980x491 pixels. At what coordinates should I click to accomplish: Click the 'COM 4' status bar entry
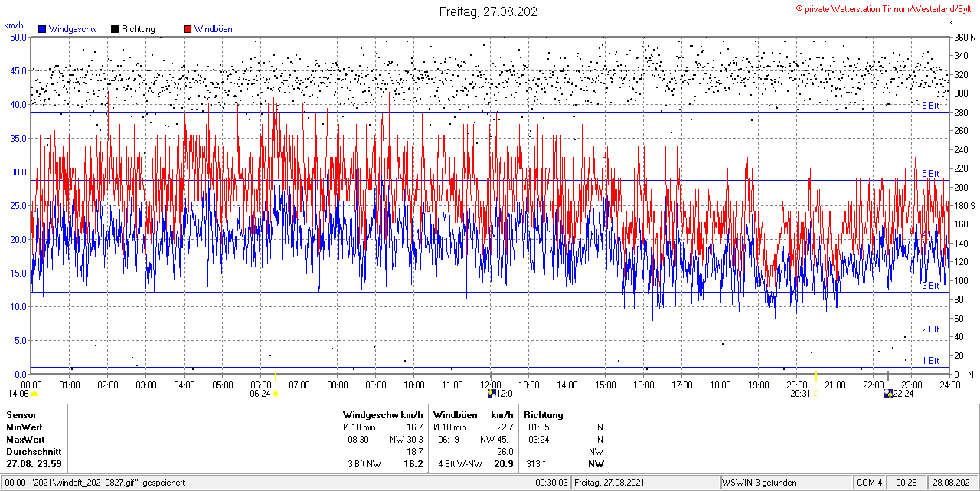tap(870, 483)
